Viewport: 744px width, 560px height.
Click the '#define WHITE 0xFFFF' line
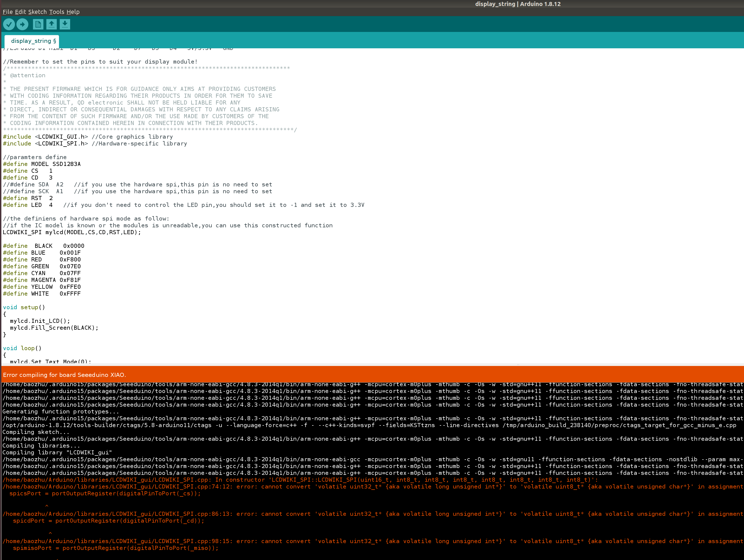pos(42,293)
